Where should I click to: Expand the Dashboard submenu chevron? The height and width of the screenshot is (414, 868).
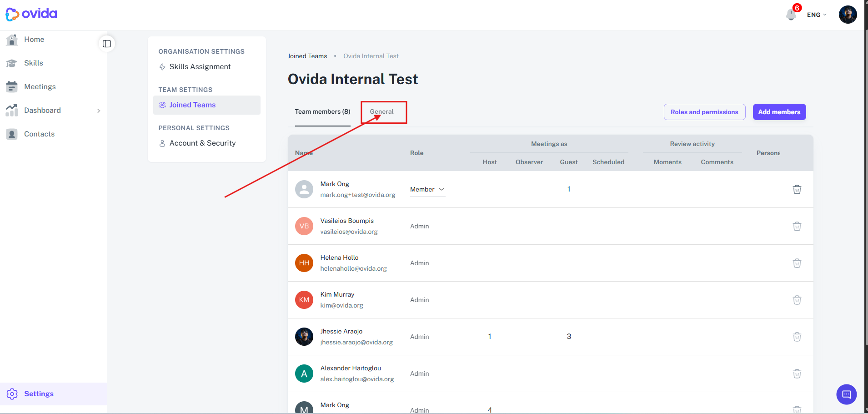point(99,111)
